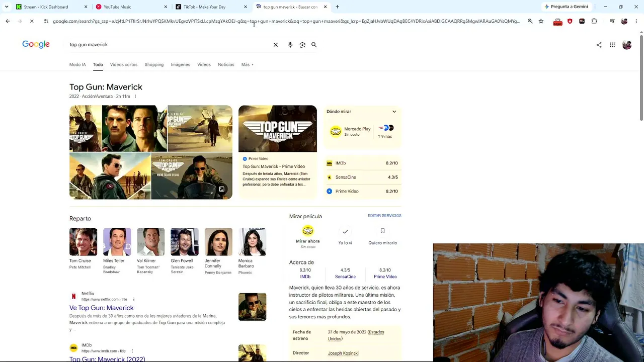Share this search result page
The image size is (644, 362).
click(599, 45)
